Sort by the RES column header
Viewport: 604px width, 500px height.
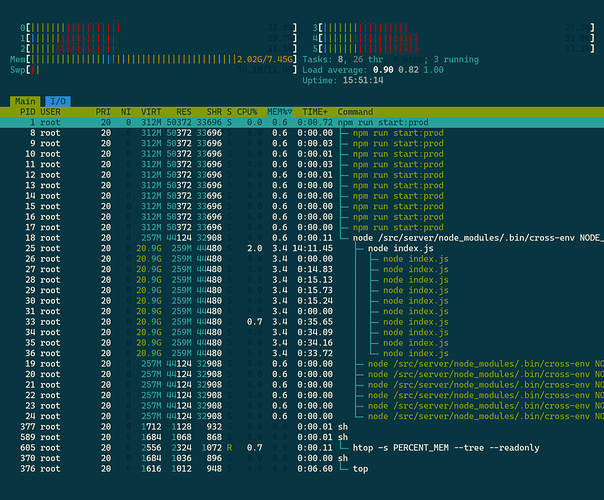[x=183, y=111]
